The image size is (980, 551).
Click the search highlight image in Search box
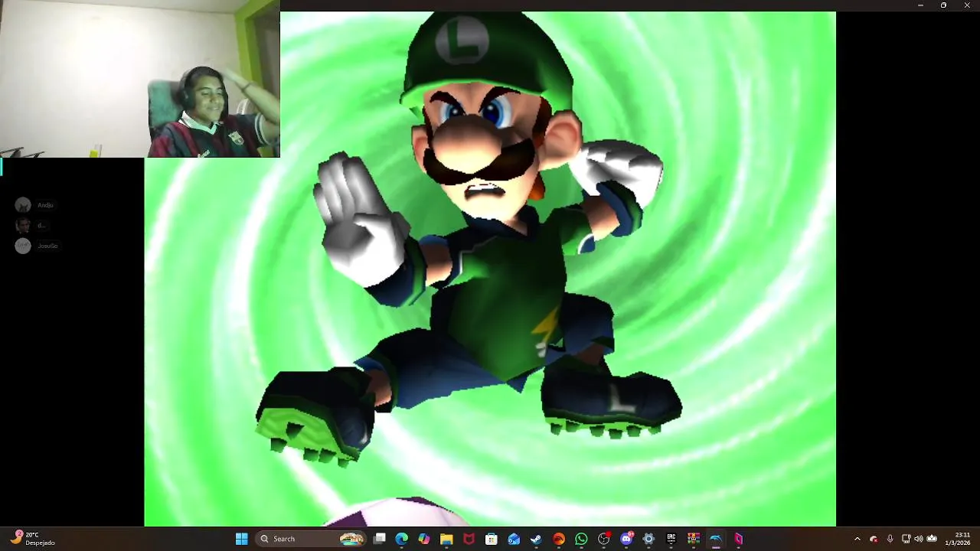coord(352,539)
